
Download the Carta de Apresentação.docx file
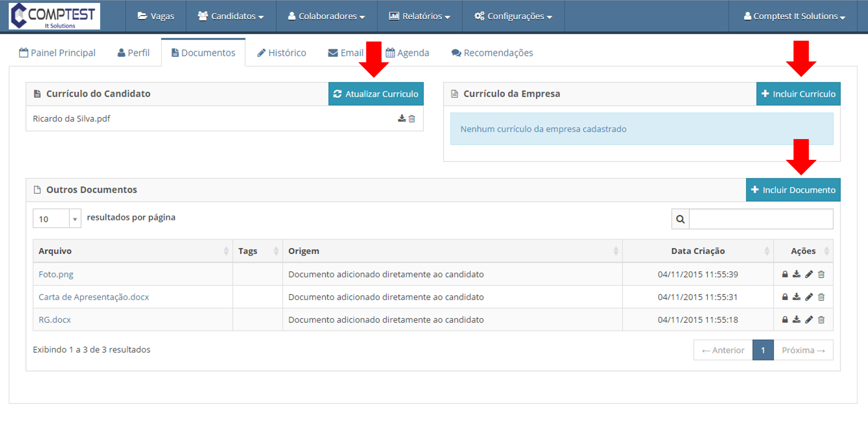click(797, 297)
